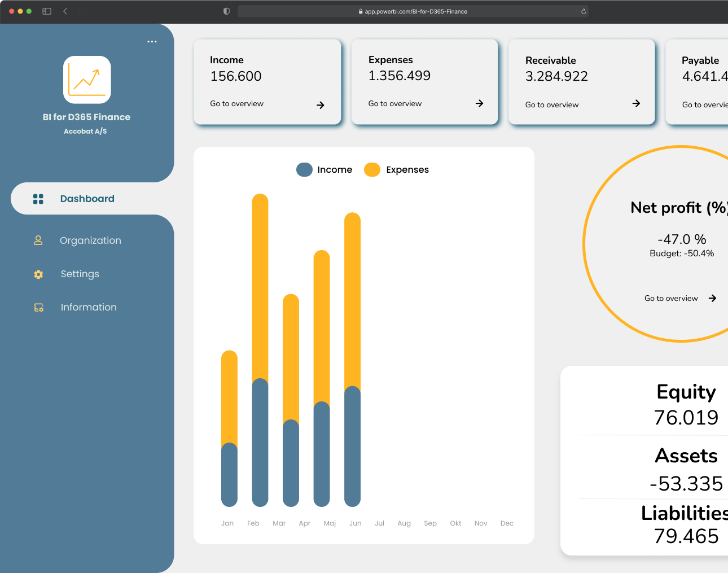Click the Jan bar in chart

(x=229, y=428)
